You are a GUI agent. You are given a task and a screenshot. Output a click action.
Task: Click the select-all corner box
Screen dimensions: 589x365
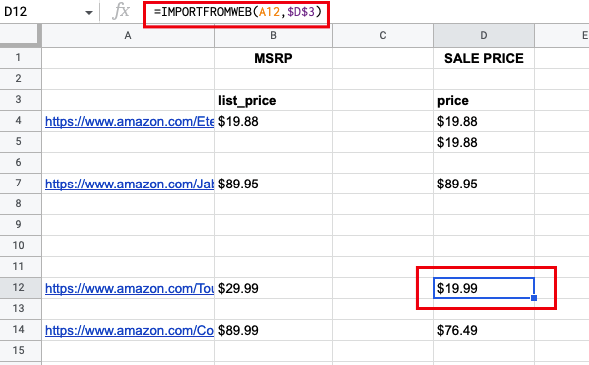click(20, 35)
